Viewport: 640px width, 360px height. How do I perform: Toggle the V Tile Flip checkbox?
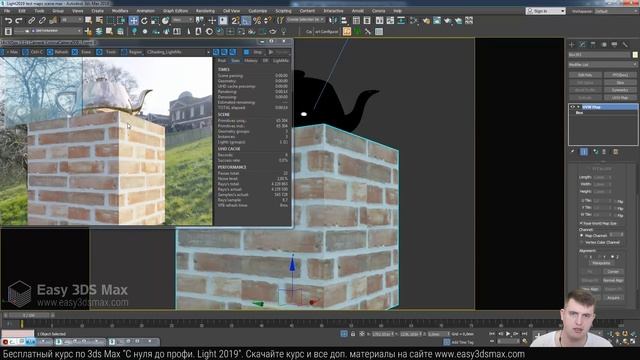click(615, 209)
